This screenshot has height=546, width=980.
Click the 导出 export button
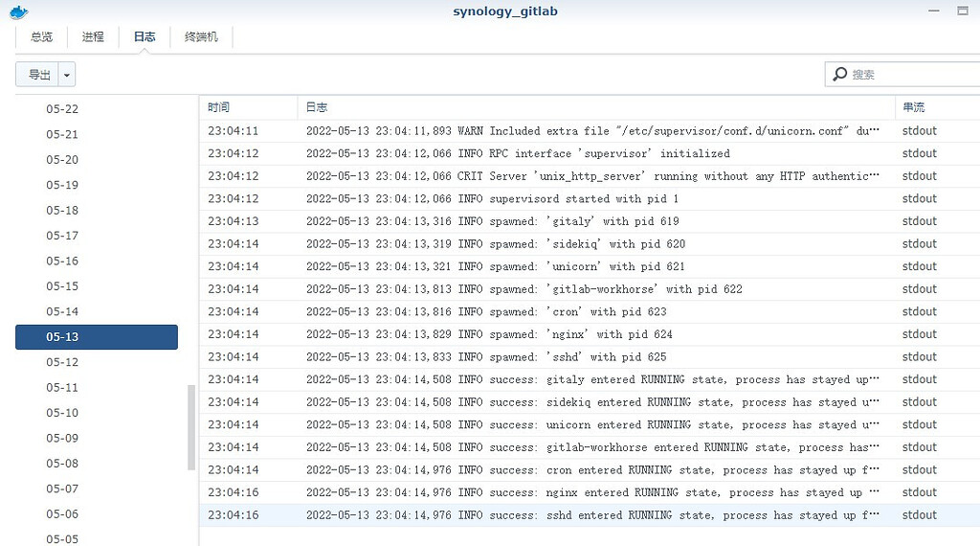37,75
